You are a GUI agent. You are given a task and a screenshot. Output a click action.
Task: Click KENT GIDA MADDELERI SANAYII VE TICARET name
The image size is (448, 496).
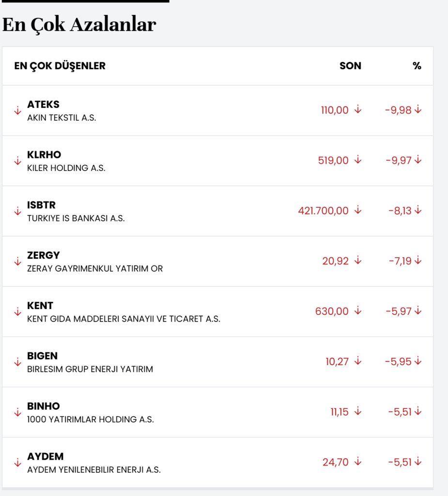124,319
